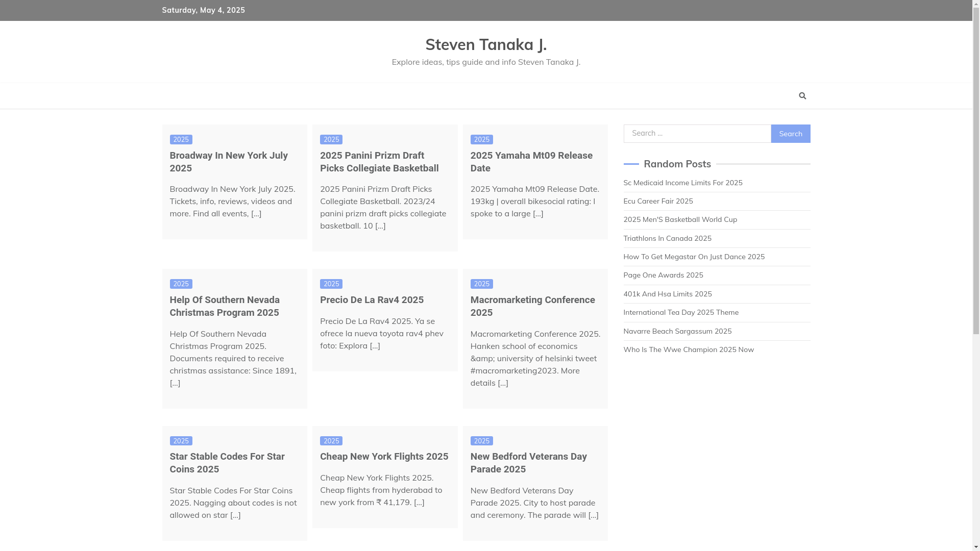Click read-more ellipsis in Southern Nevada excerpt

175,383
